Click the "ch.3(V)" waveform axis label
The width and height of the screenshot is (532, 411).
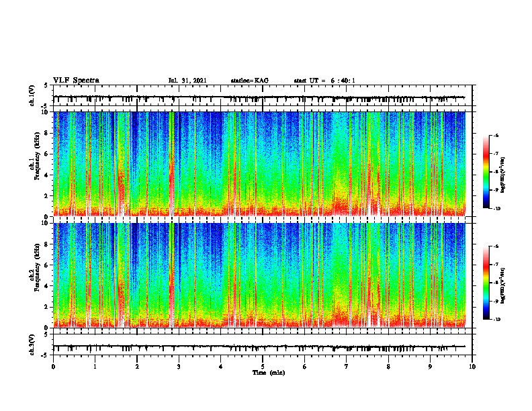[x=32, y=345]
